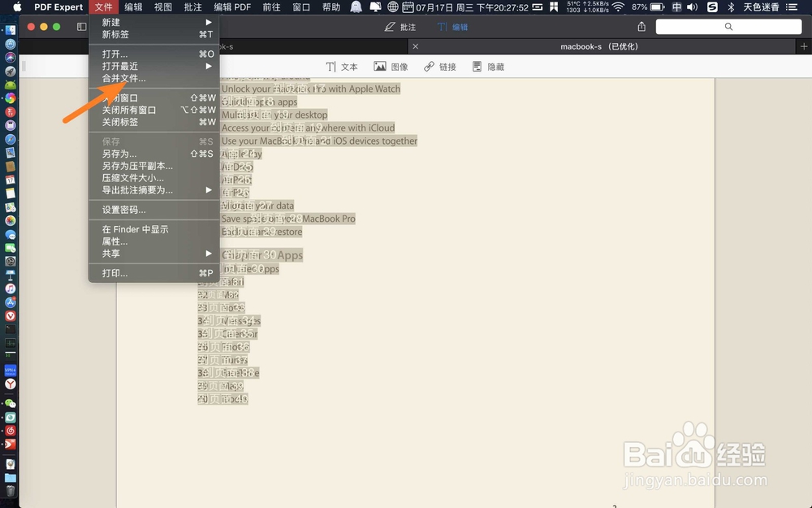Click the sidebar toggle icon in toolbar
The width and height of the screenshot is (812, 508).
81,27
